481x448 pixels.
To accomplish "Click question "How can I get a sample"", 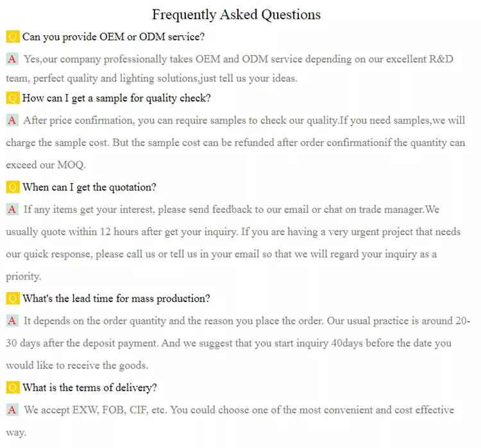I will pos(116,98).
